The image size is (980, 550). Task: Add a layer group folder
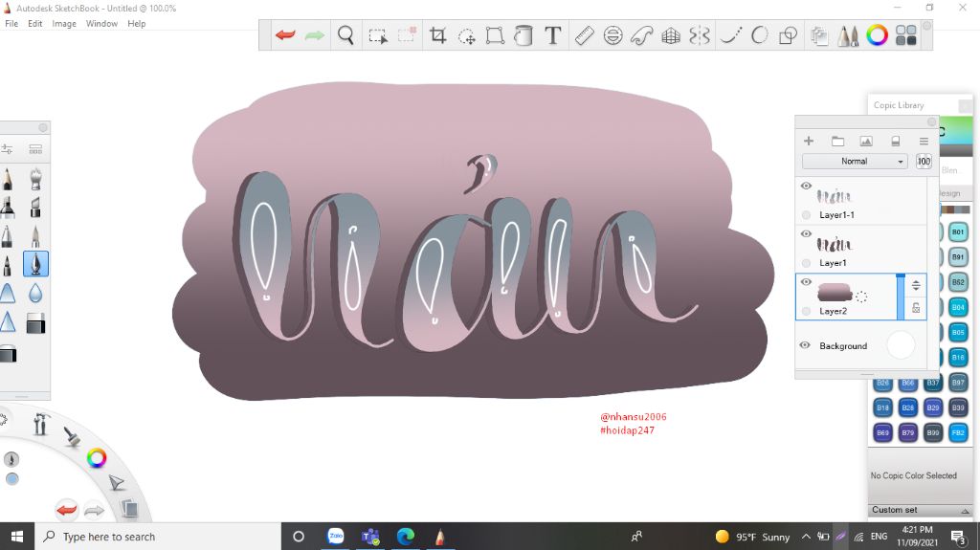[837, 142]
